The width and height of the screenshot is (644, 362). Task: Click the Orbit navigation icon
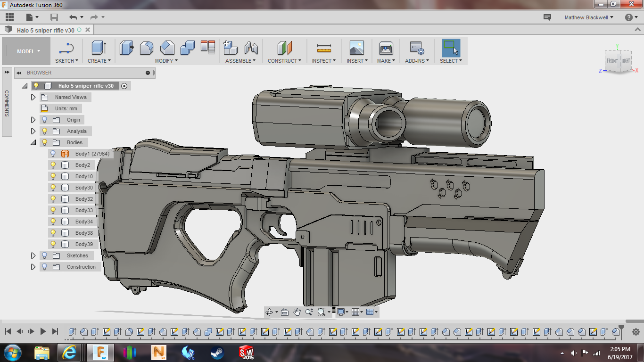click(269, 312)
